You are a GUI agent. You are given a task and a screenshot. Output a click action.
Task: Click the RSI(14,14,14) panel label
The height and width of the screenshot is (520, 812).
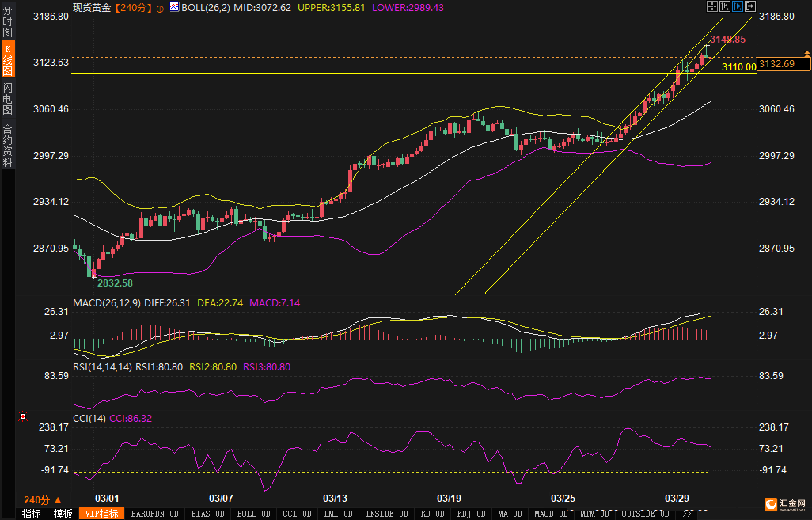tap(102, 367)
